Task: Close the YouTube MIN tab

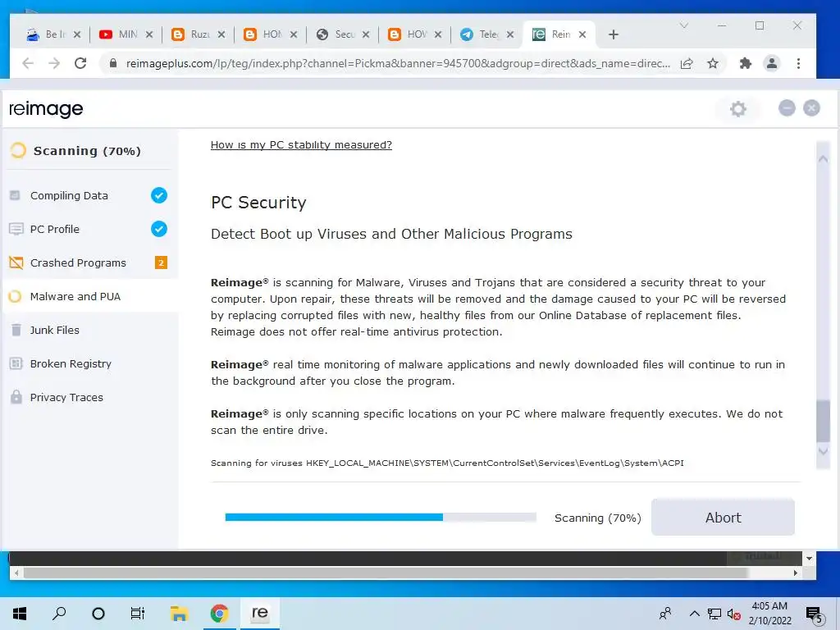Action: (x=149, y=34)
